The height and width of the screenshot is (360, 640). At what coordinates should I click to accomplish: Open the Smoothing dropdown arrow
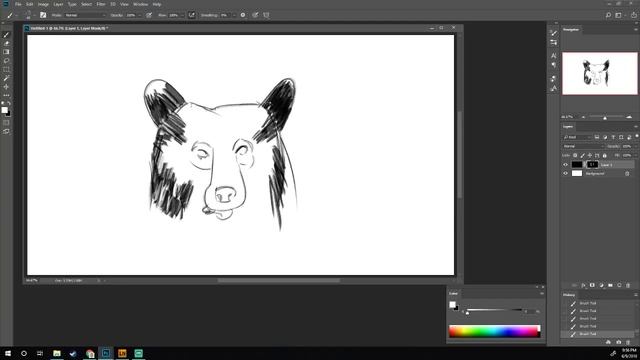point(234,15)
